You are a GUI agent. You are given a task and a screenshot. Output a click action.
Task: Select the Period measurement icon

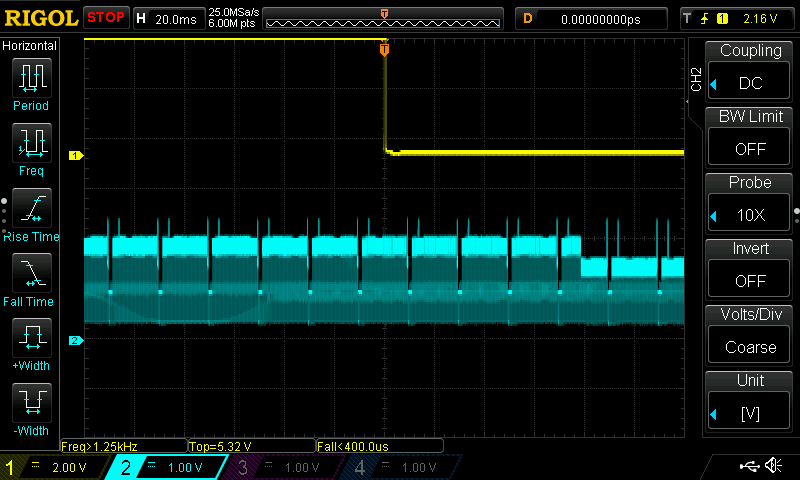tap(31, 78)
